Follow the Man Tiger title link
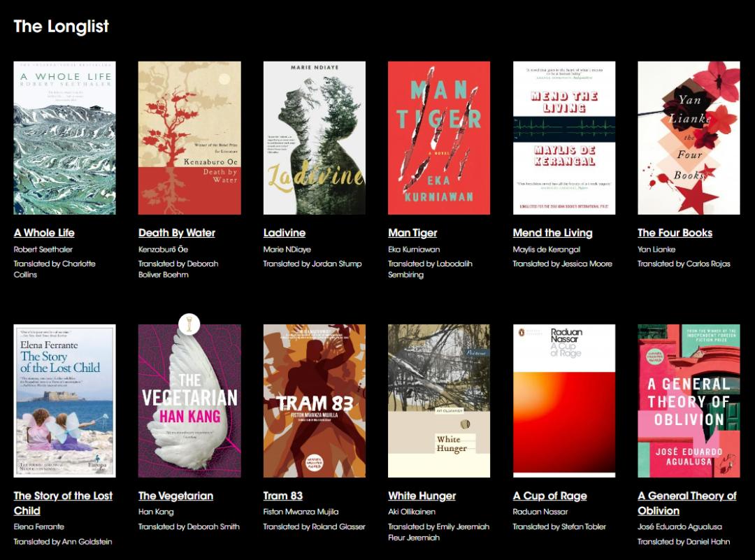 point(412,233)
